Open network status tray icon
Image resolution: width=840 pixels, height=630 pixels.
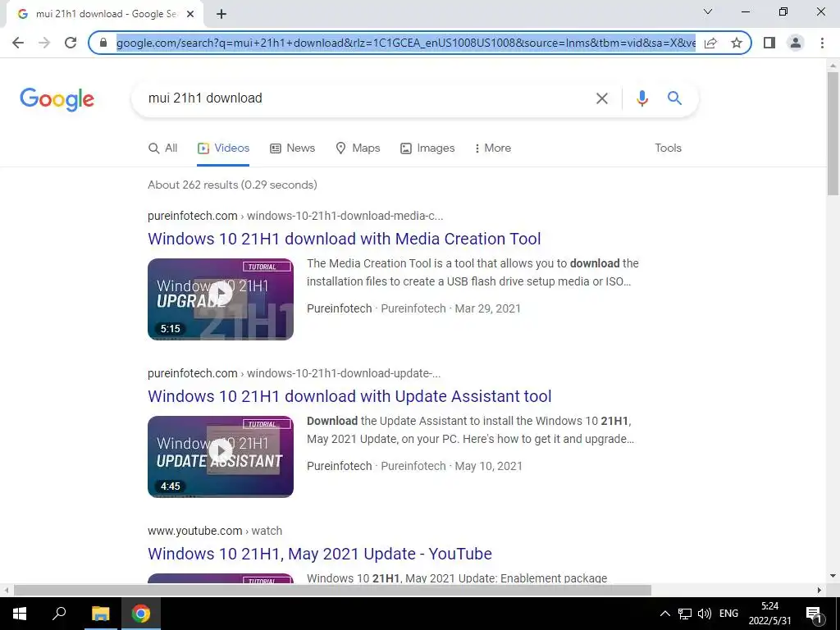click(685, 614)
